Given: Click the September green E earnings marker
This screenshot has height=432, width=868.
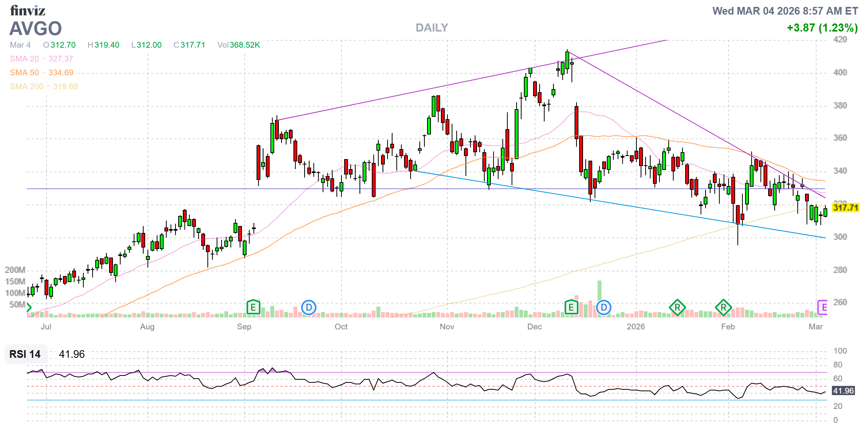Looking at the screenshot, I should point(253,307).
